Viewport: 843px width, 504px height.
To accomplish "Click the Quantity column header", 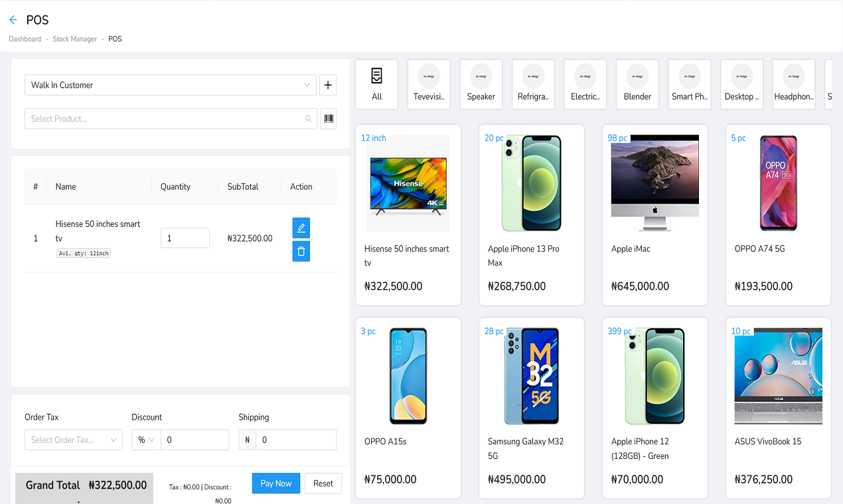I will 175,186.
